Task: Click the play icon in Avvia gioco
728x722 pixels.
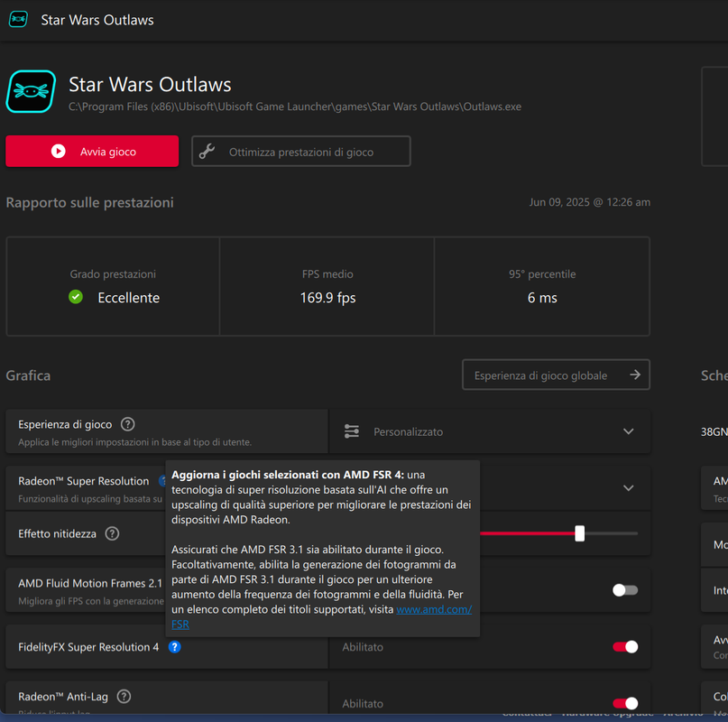Action: (x=58, y=152)
